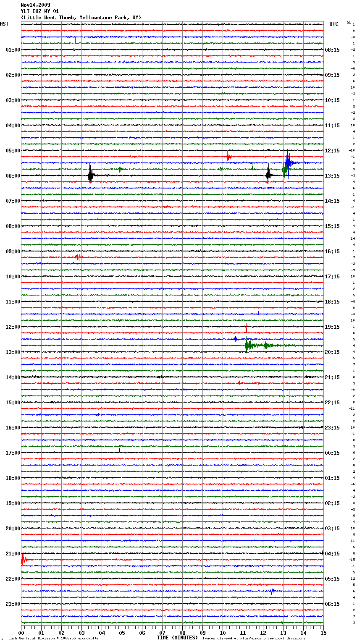Click the "13:15" UTC time label
The image size is (357, 644).
332,176
